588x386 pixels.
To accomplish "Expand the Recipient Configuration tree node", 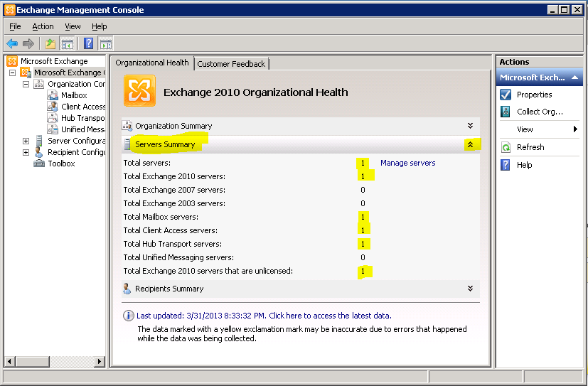I will click(x=26, y=152).
